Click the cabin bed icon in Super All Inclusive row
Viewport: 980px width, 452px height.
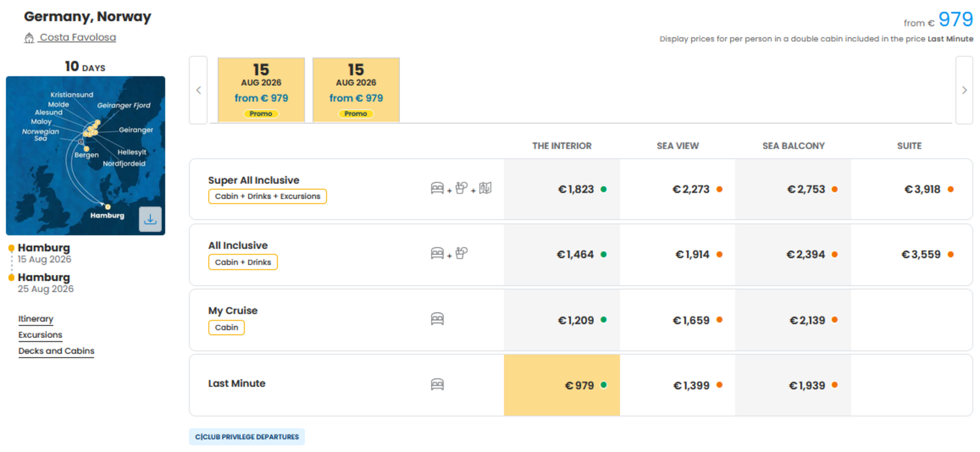[x=437, y=188]
